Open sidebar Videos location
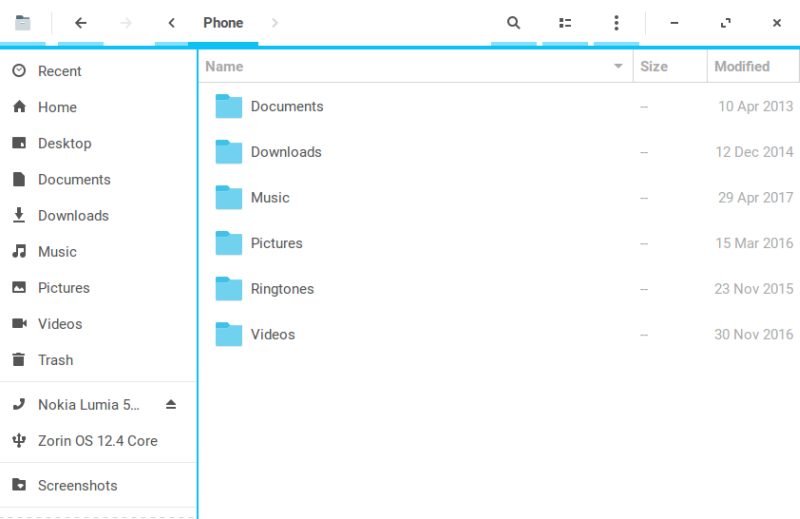The height and width of the screenshot is (519, 800). (x=98, y=324)
